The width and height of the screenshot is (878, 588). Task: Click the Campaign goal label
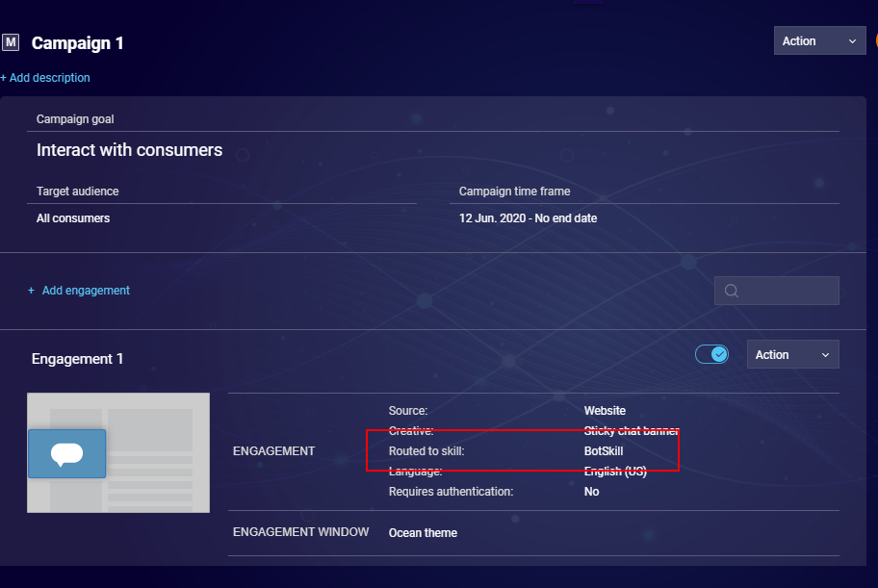[x=75, y=119]
